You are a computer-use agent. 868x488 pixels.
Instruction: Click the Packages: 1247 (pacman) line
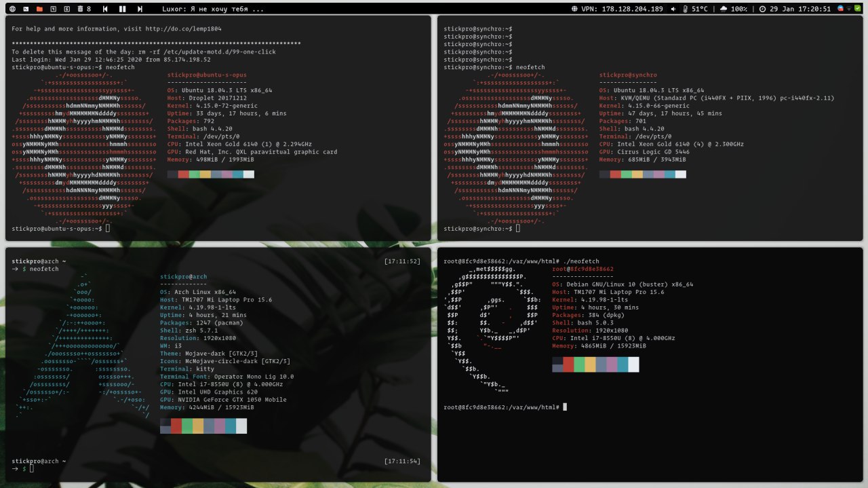point(203,322)
